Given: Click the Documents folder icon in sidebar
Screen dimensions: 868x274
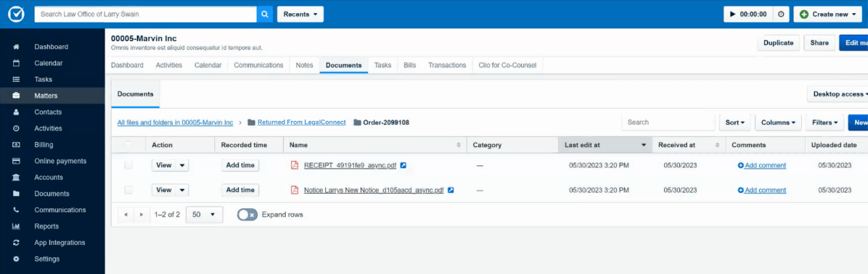Looking at the screenshot, I should pos(16,194).
